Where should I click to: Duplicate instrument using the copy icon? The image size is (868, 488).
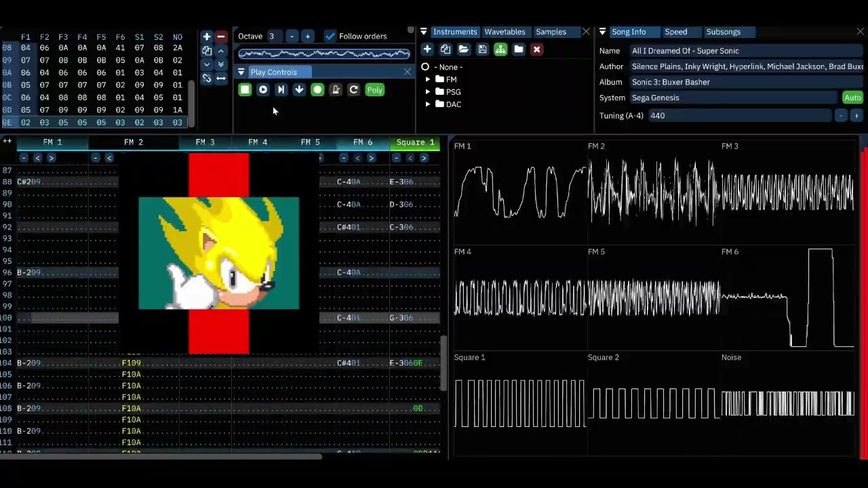tap(446, 49)
